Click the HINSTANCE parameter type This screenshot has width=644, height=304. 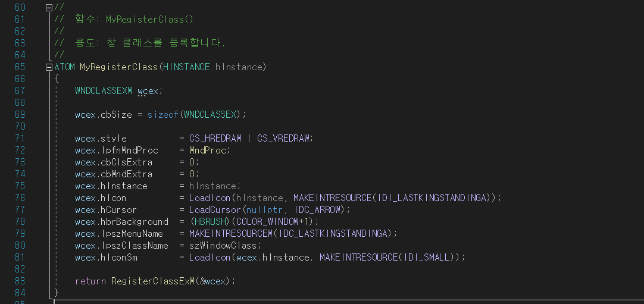(x=186, y=67)
